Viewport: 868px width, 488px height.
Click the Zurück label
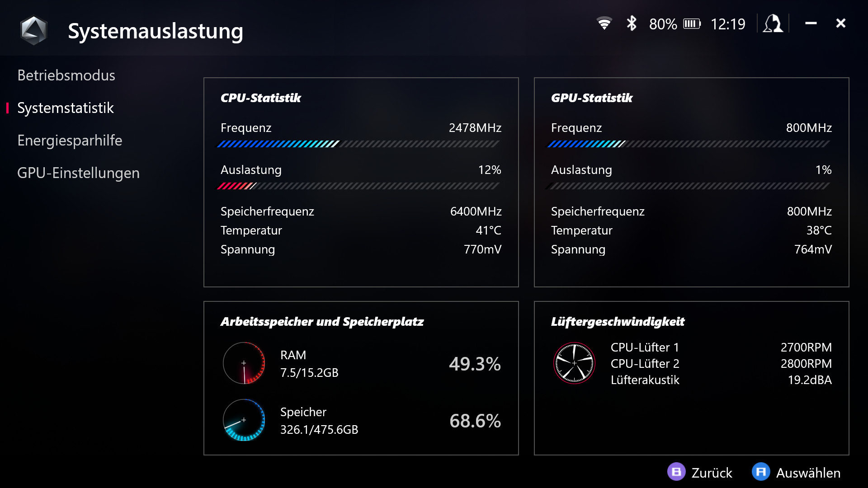coord(712,473)
